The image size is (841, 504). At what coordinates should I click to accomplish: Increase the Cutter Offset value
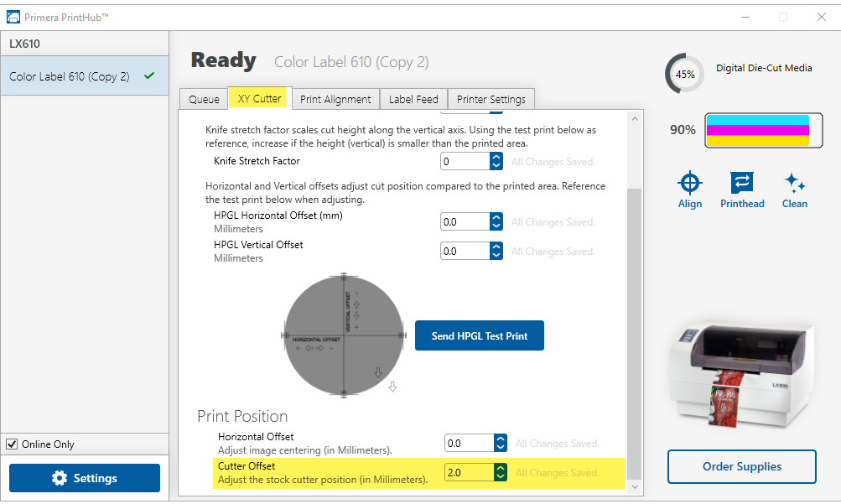coord(501,469)
